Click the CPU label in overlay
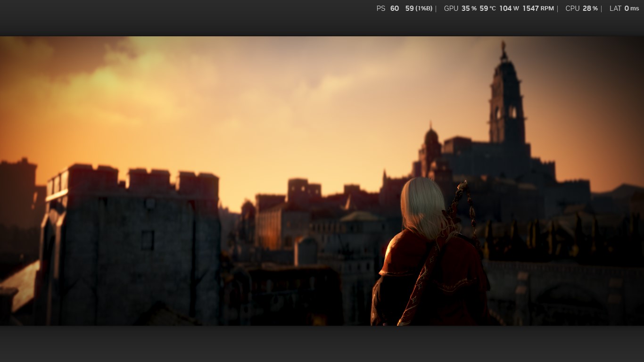Image resolution: width=644 pixels, height=362 pixels. (x=572, y=8)
